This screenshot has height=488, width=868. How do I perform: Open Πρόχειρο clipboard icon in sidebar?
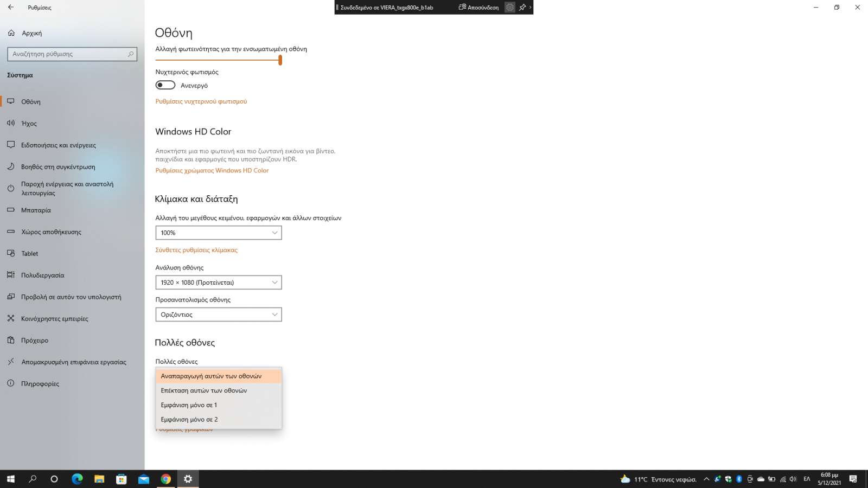click(11, 340)
